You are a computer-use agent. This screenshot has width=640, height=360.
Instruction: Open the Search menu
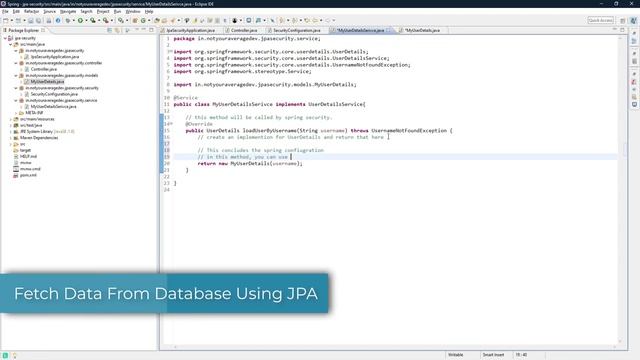(x=86, y=11)
